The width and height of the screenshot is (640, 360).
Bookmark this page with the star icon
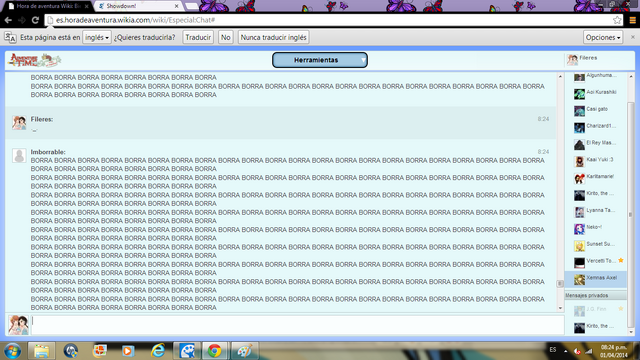(x=617, y=20)
